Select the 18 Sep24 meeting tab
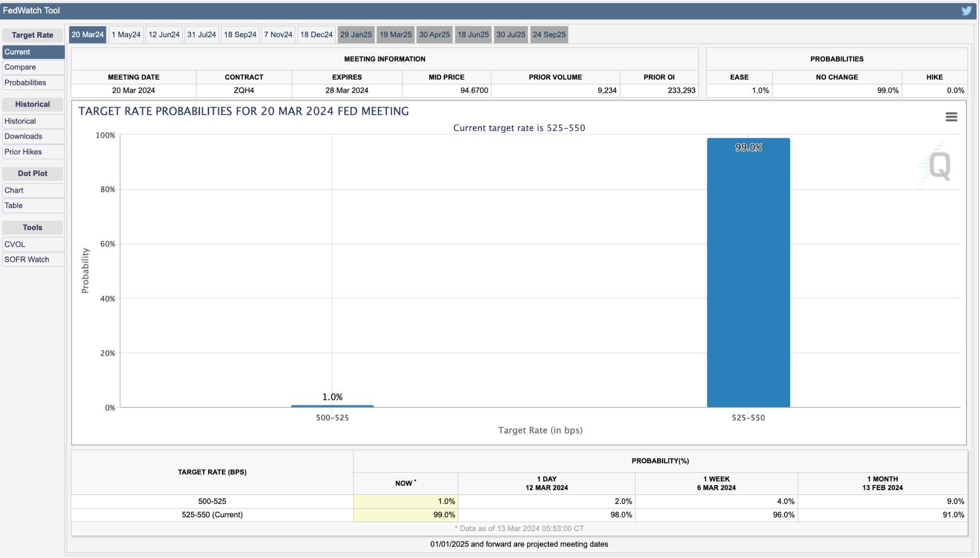980x558 pixels. point(240,34)
